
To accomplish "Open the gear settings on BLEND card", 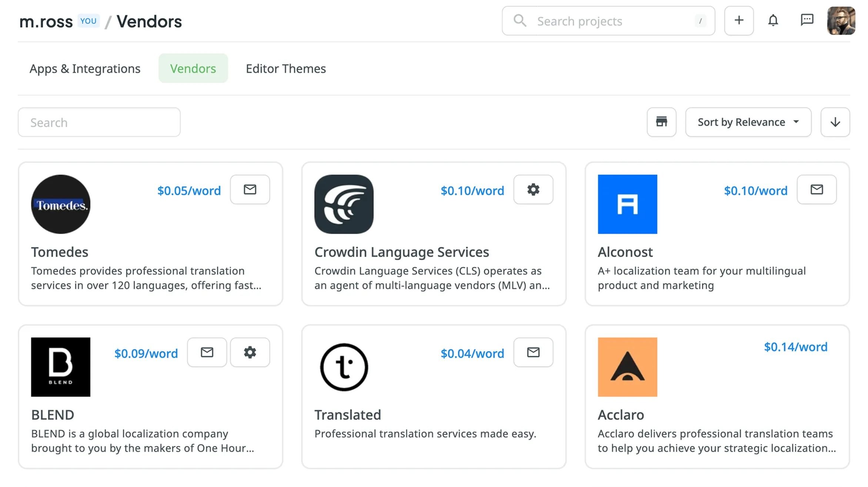I will (250, 352).
